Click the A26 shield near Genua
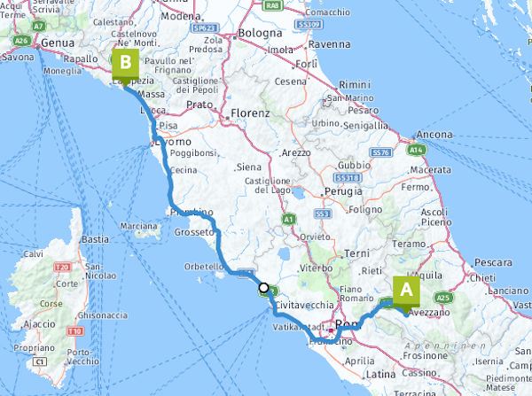 click(21, 41)
